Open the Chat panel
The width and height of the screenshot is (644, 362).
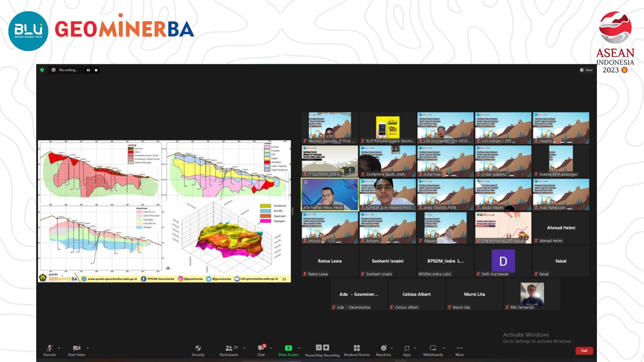tap(261, 348)
